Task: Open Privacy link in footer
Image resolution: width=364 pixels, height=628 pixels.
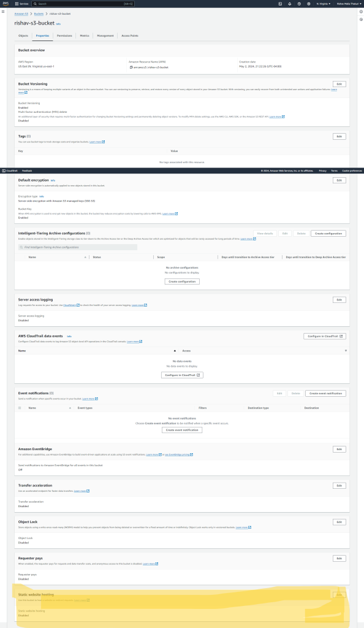Action: [322, 170]
